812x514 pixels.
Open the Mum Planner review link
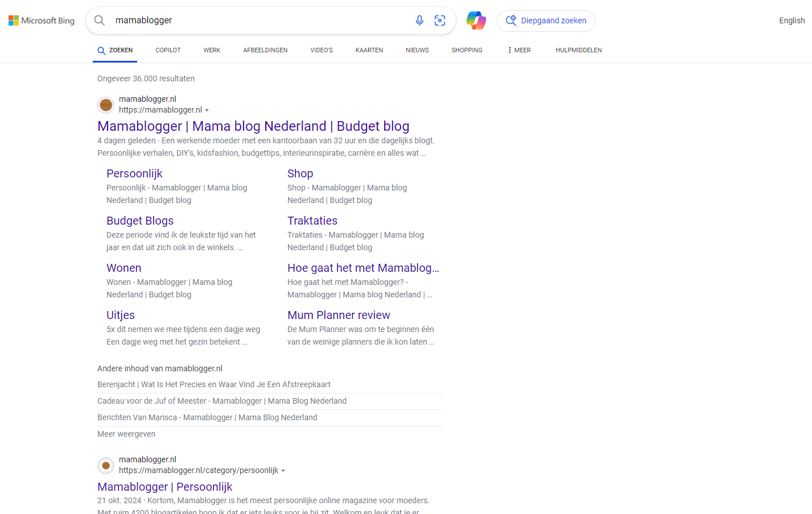pyautogui.click(x=339, y=315)
